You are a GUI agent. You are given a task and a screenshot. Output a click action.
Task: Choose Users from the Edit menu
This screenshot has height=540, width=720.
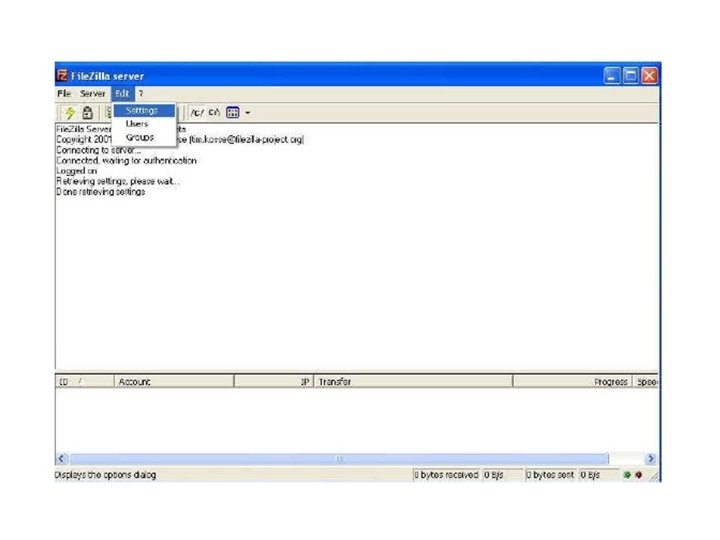point(144,124)
